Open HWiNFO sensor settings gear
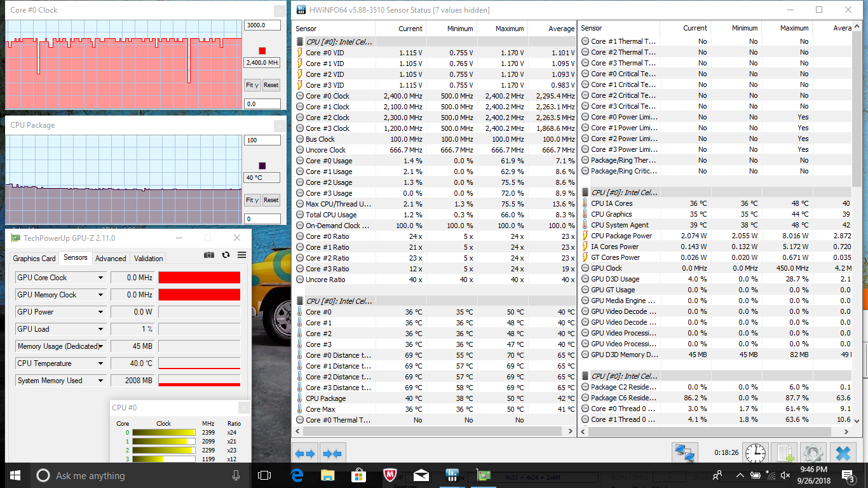Screen dimensions: 868x488 coord(813,454)
